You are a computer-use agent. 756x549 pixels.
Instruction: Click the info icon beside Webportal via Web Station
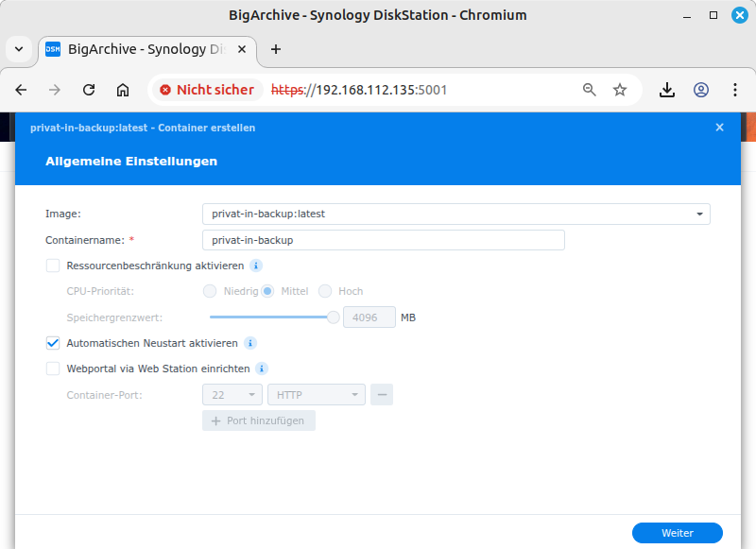pos(262,369)
